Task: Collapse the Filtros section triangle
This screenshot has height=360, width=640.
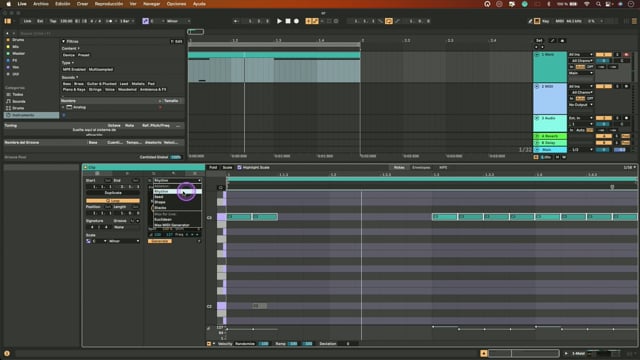Action: coord(63,41)
